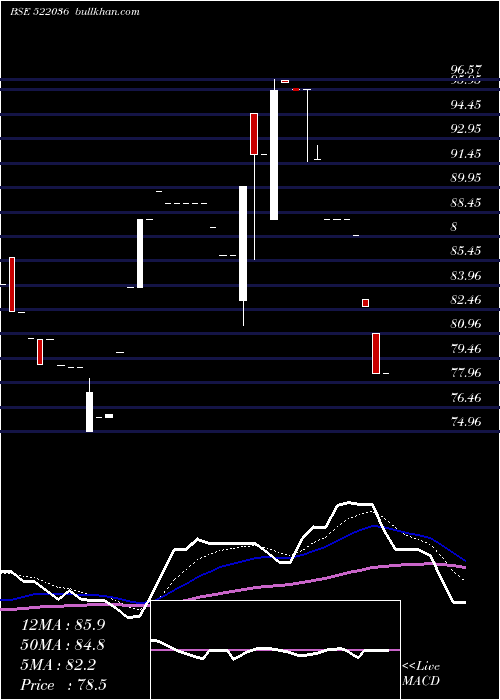Click the 92.95 price level label
500x700 pixels.
pyautogui.click(x=466, y=129)
